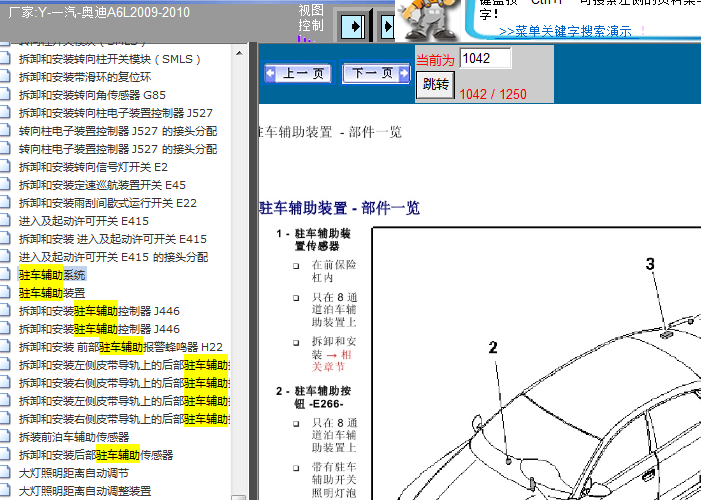Click the tree scrollbar up arrow
Viewport: 701px width, 500px height.
(239, 53)
